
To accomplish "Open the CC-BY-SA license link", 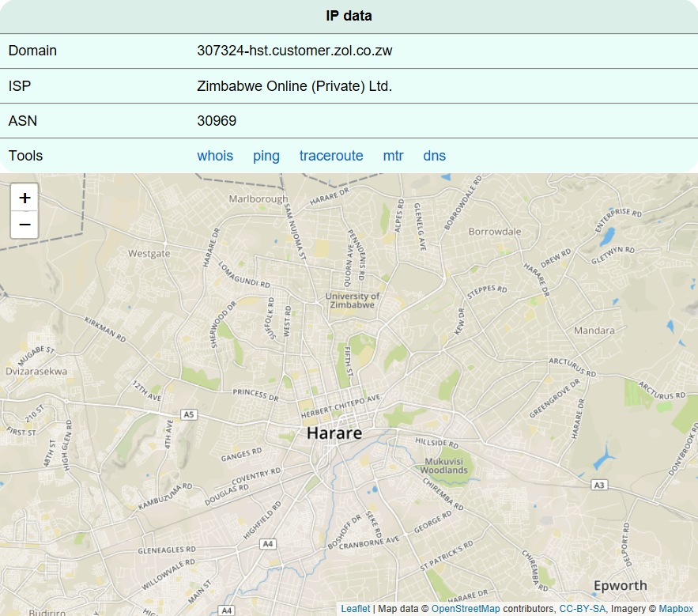I will tap(583, 609).
